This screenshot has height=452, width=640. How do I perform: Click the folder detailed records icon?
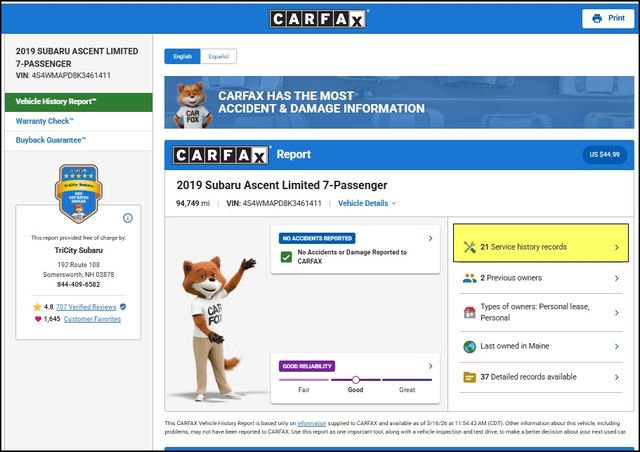click(469, 377)
